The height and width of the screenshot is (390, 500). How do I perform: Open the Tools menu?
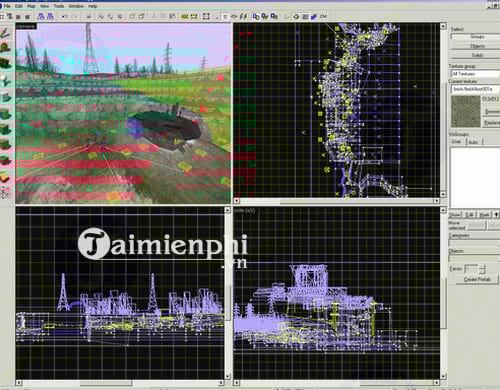[x=59, y=6]
